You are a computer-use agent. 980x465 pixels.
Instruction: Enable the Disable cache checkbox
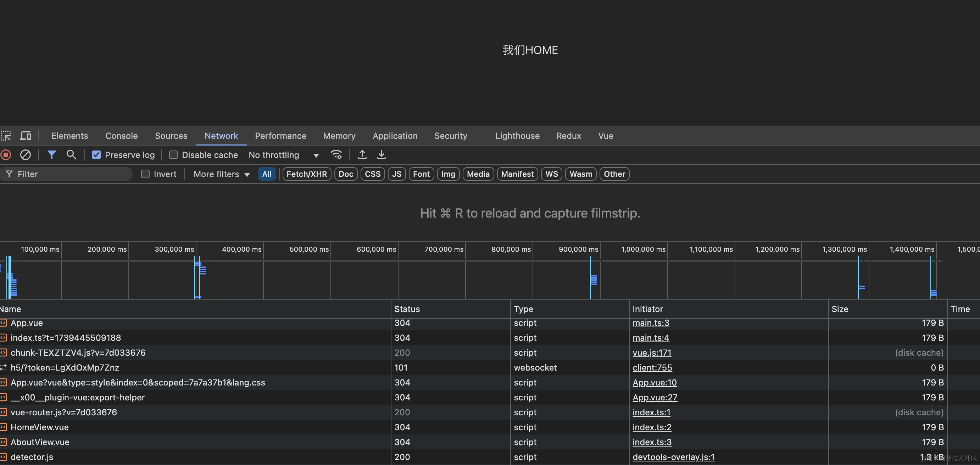tap(173, 155)
